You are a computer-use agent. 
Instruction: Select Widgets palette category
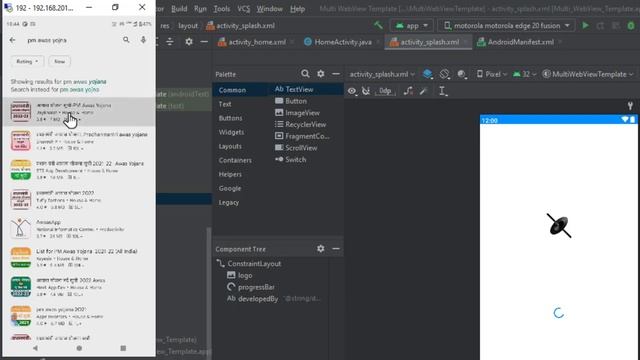click(x=231, y=132)
